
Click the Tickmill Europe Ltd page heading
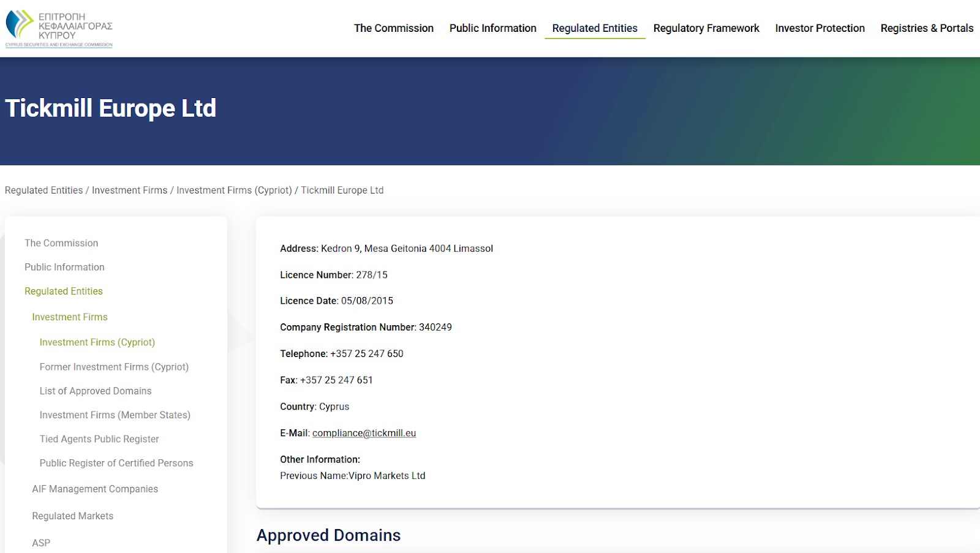[111, 108]
